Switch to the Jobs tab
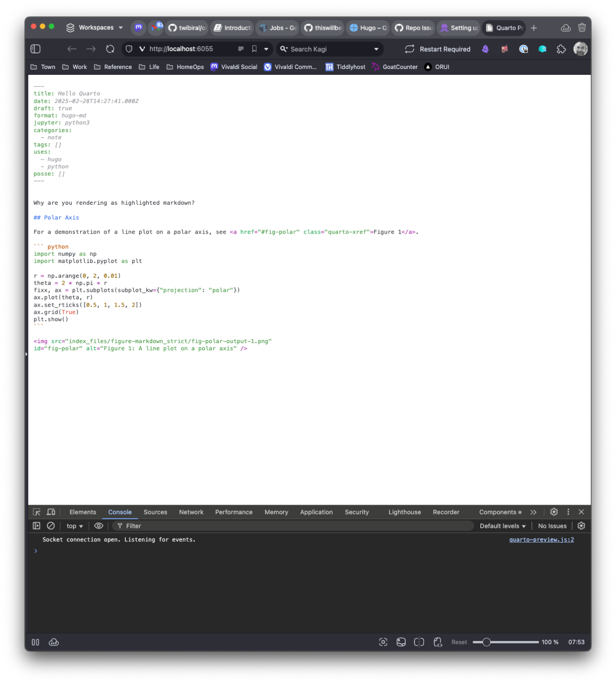Viewport: 616px width, 684px height. 278,28
